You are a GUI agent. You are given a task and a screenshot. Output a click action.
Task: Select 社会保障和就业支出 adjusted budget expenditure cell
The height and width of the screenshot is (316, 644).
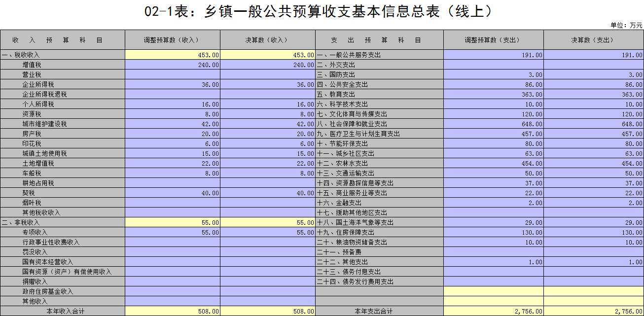point(493,124)
